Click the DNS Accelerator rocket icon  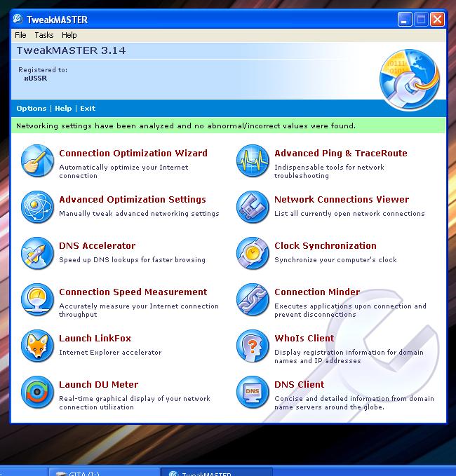coord(37,253)
